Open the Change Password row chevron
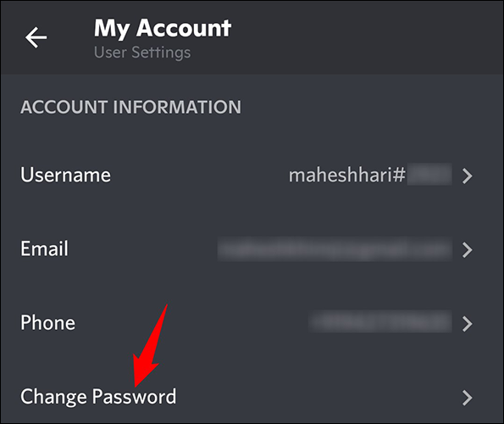The image size is (504, 424). click(x=467, y=398)
